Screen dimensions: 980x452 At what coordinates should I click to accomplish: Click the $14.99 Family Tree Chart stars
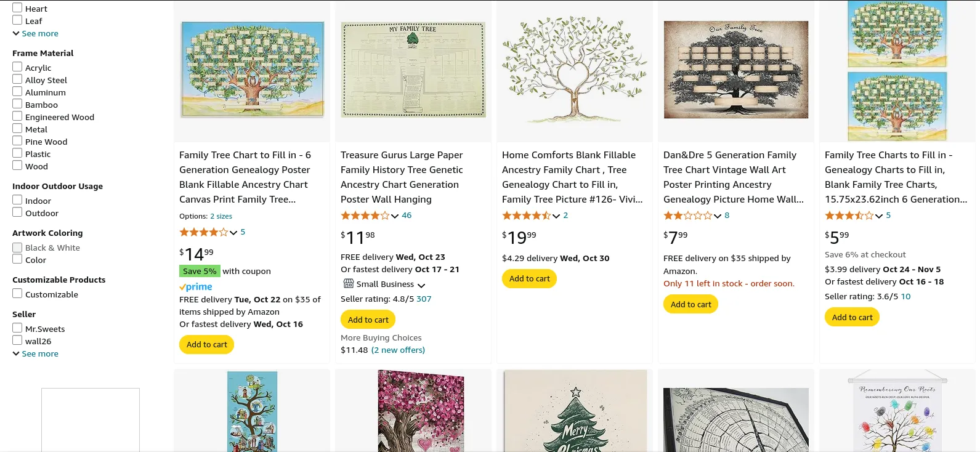coord(203,232)
